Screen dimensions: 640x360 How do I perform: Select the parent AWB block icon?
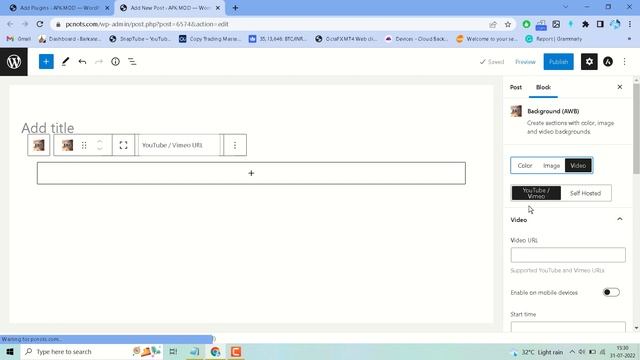[x=39, y=145]
